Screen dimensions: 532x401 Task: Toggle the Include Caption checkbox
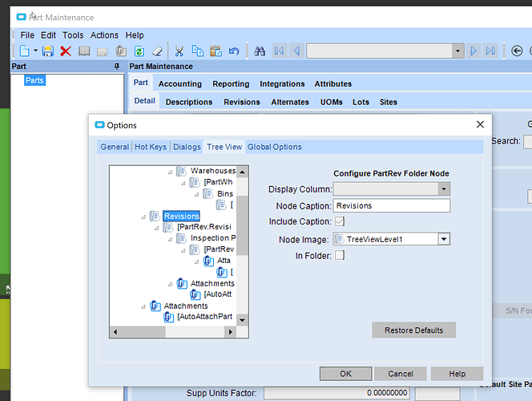click(340, 222)
